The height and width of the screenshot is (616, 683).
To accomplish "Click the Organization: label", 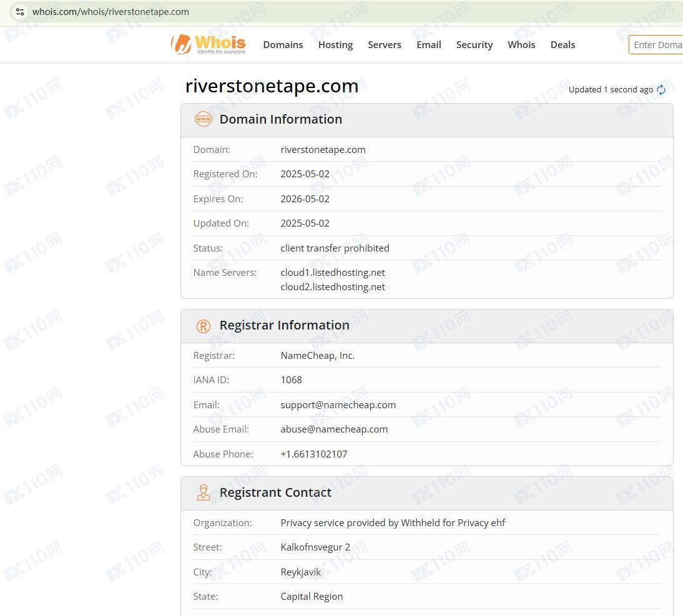I will [223, 523].
